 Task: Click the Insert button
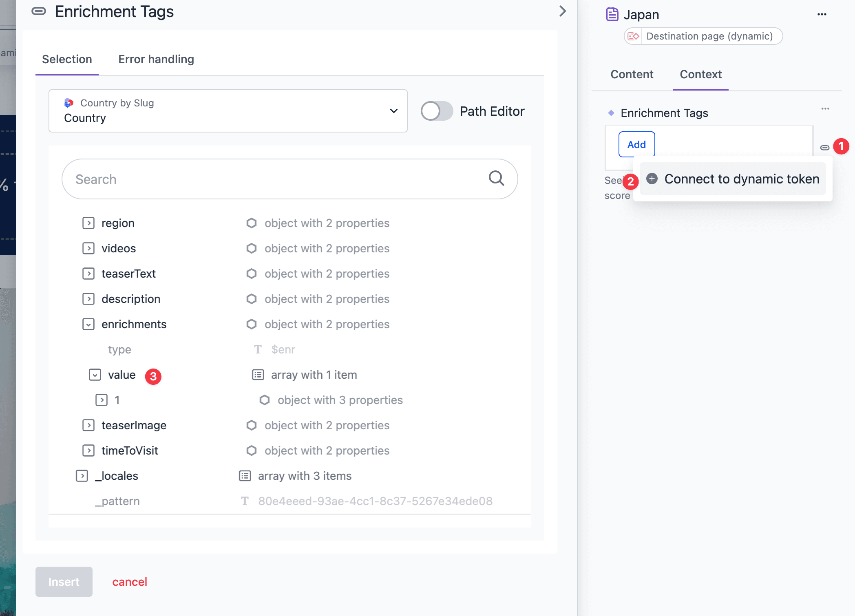pyautogui.click(x=64, y=582)
